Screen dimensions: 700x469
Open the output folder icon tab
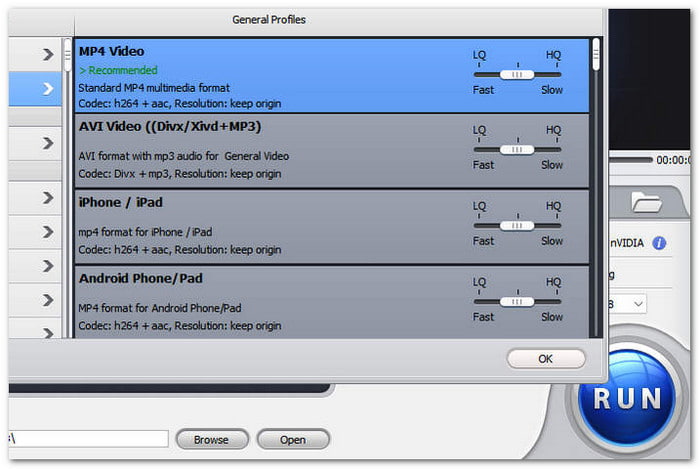tap(646, 202)
